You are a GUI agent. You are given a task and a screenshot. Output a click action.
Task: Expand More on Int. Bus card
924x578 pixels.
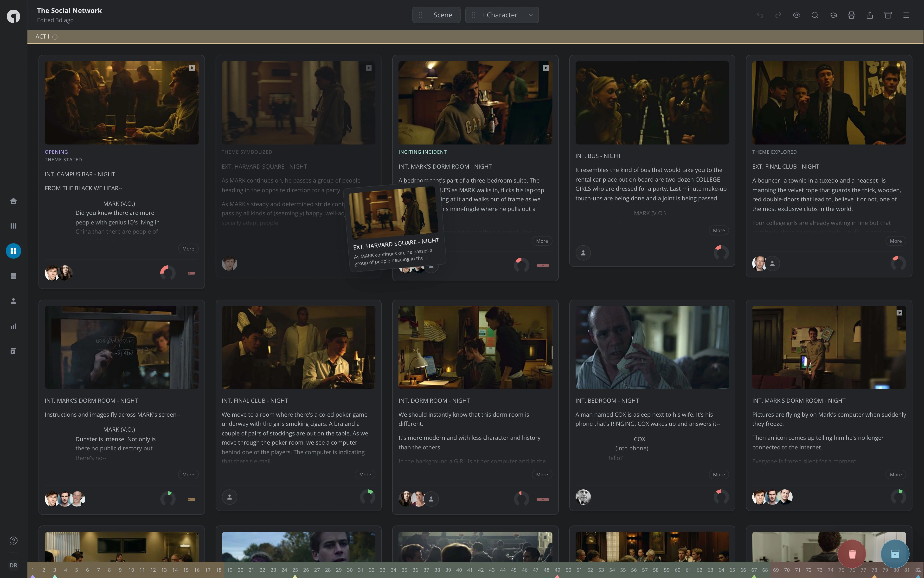(719, 230)
